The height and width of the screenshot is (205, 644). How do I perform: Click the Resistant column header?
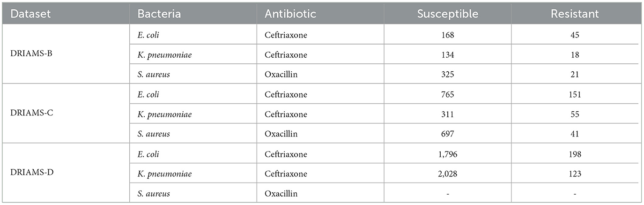pos(575,14)
